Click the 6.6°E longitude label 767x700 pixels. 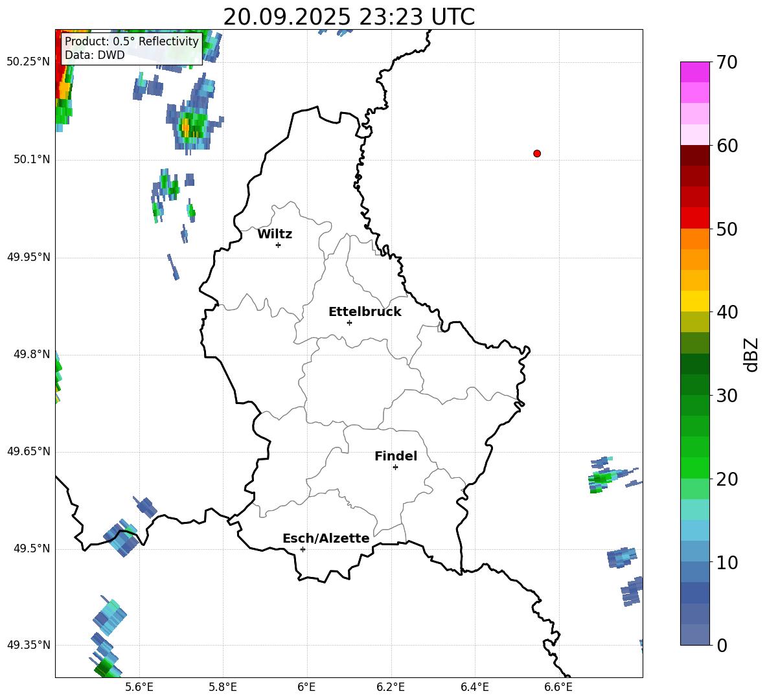point(558,687)
